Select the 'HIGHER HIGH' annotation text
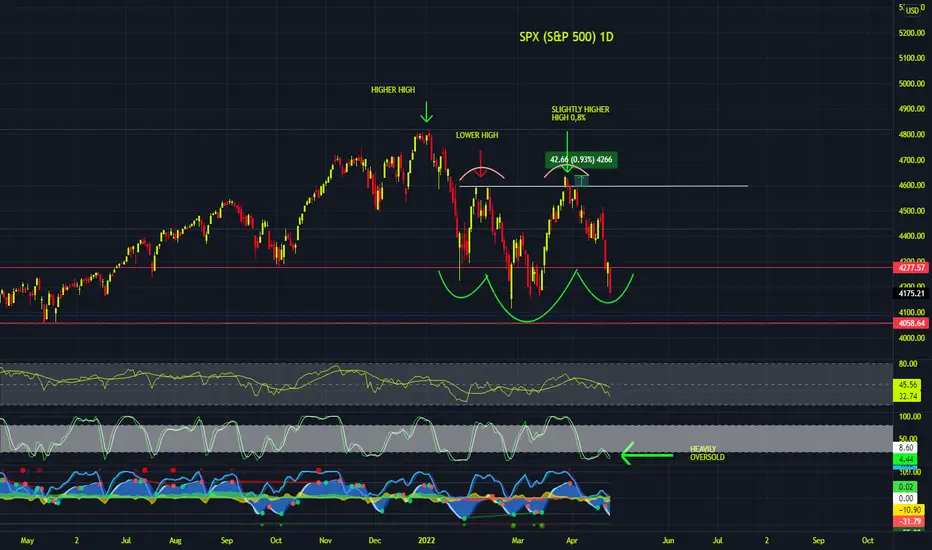Viewport: 932px width, 550px height. 393,90
